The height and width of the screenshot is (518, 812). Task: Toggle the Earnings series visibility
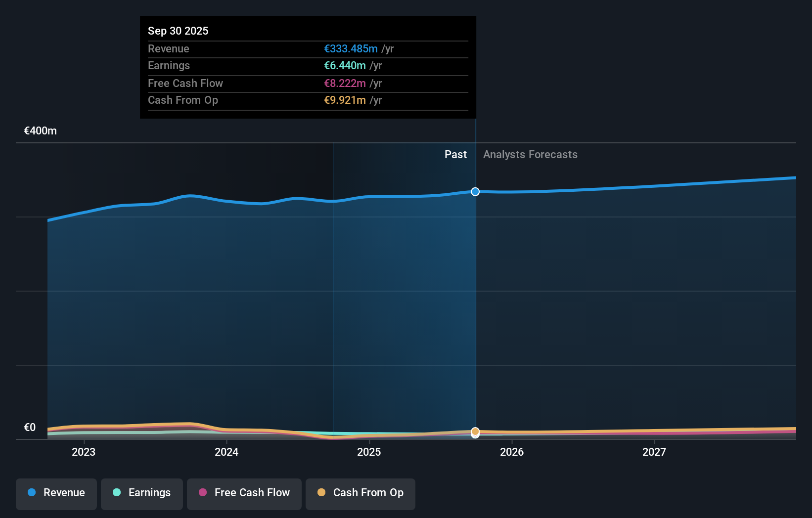coord(142,493)
